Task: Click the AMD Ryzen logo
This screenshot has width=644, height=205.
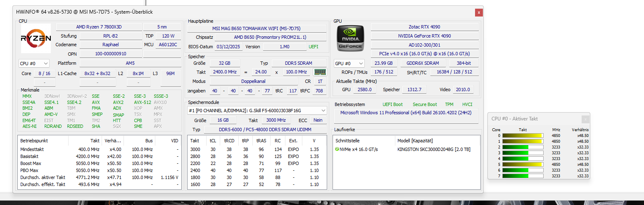Action: 36,38
